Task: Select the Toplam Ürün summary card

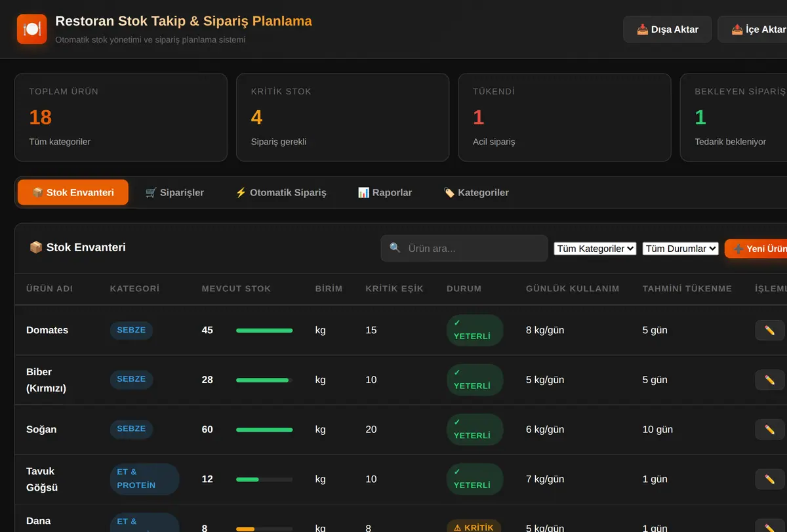Action: tap(121, 117)
